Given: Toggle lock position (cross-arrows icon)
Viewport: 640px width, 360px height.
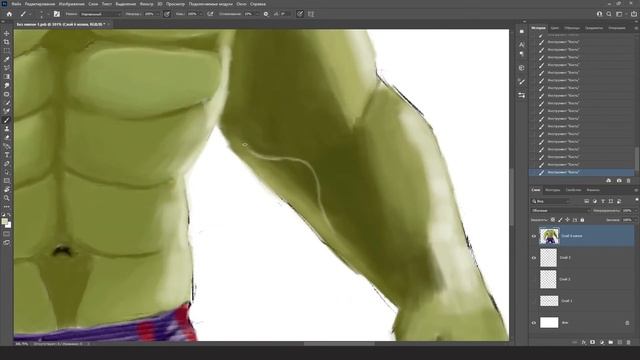Looking at the screenshot, I should 567,220.
